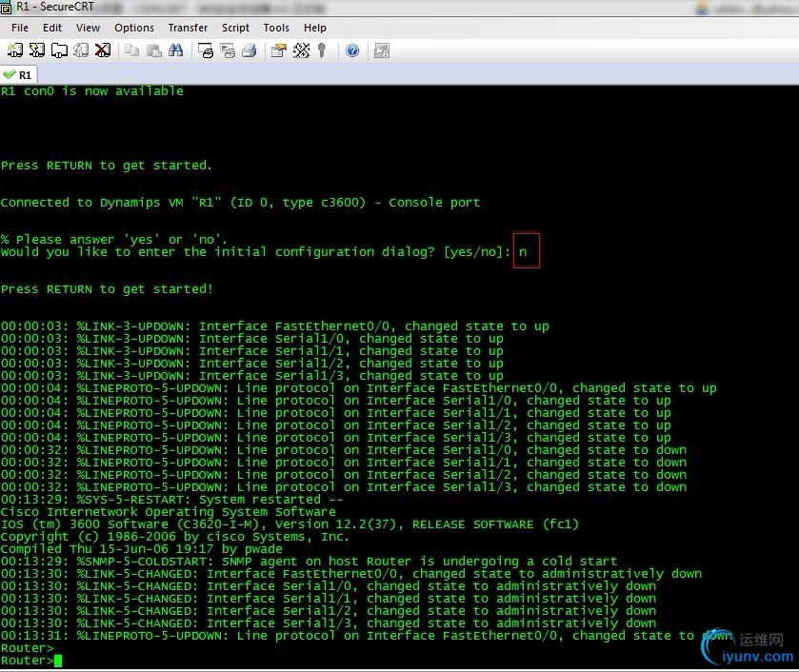Click the 'R1 con0 is now available' line
Image resolution: width=799 pixels, height=672 pixels.
coord(91,91)
